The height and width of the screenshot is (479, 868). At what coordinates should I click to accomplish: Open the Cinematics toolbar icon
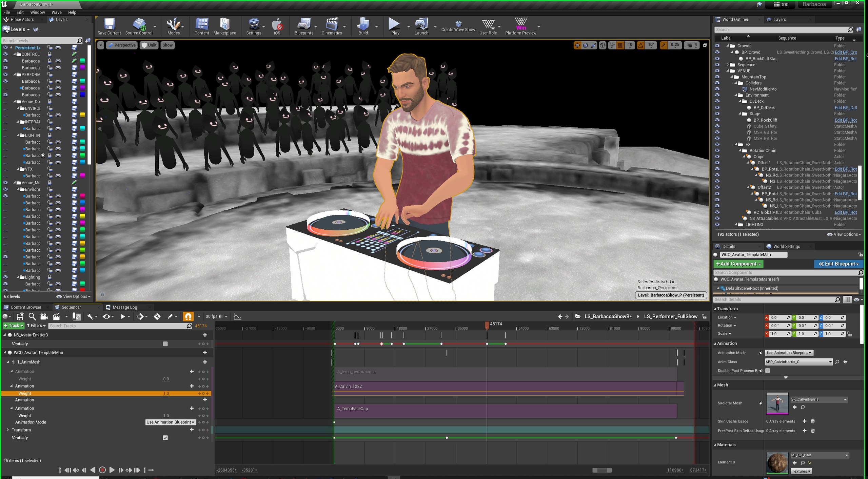point(332,26)
